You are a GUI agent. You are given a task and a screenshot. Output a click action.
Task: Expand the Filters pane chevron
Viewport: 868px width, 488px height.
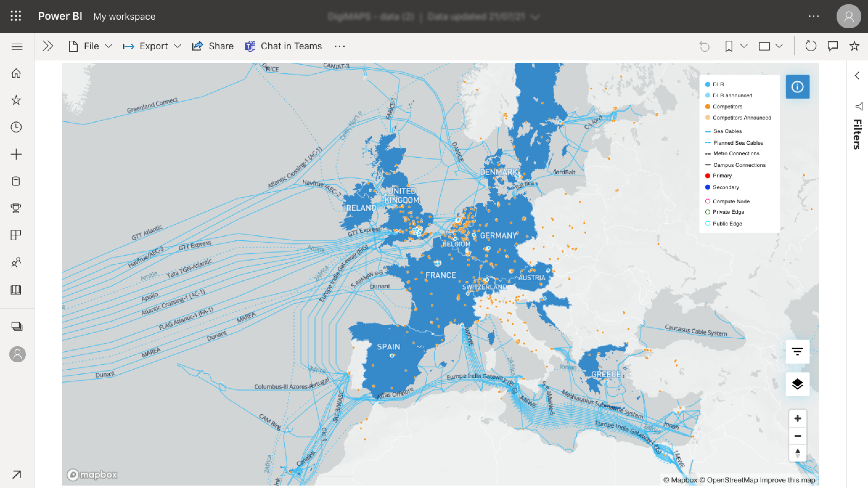click(x=857, y=75)
